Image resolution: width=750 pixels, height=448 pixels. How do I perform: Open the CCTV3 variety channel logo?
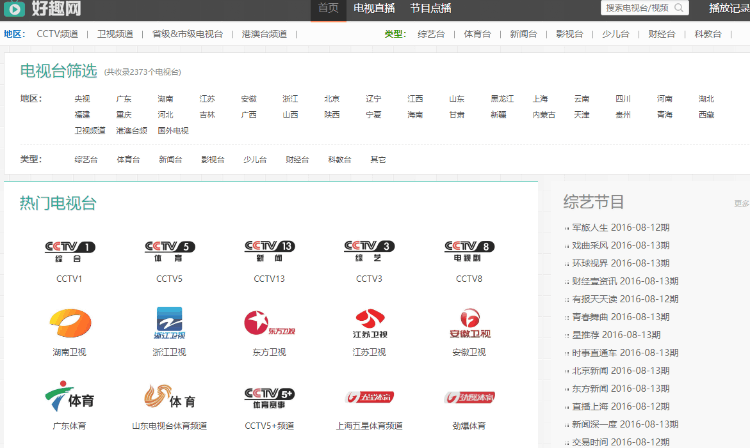pyautogui.click(x=369, y=251)
